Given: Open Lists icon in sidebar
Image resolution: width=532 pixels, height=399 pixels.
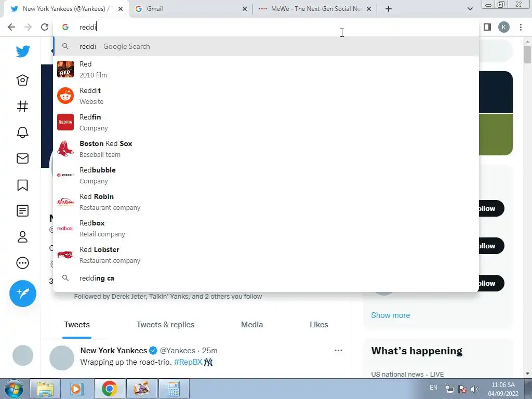Looking at the screenshot, I should pyautogui.click(x=22, y=211).
